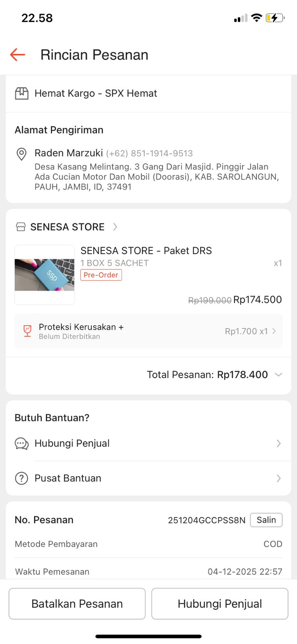Viewport: 297px width, 644px height.
Task: Tap the address location pin icon
Action: tap(21, 154)
